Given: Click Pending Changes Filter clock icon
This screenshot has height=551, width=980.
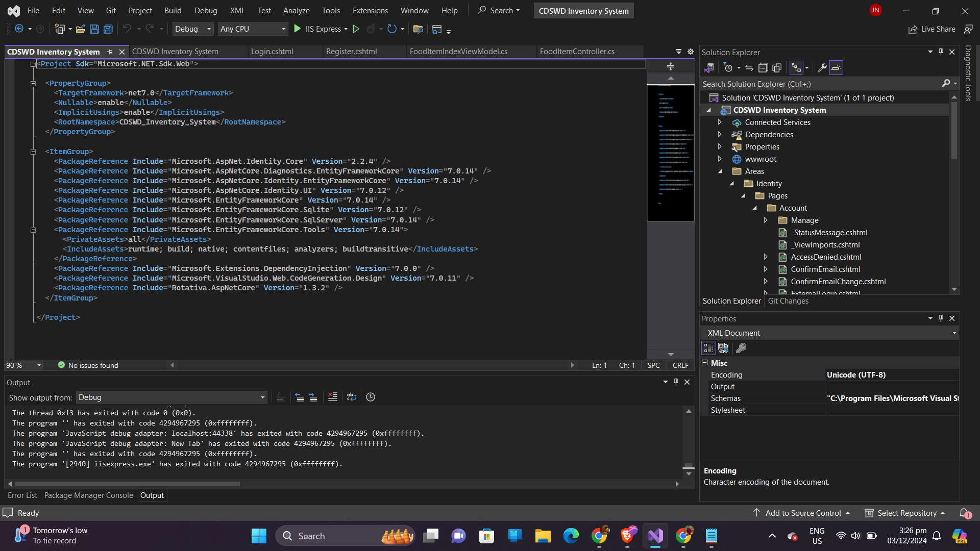Looking at the screenshot, I should [x=728, y=68].
